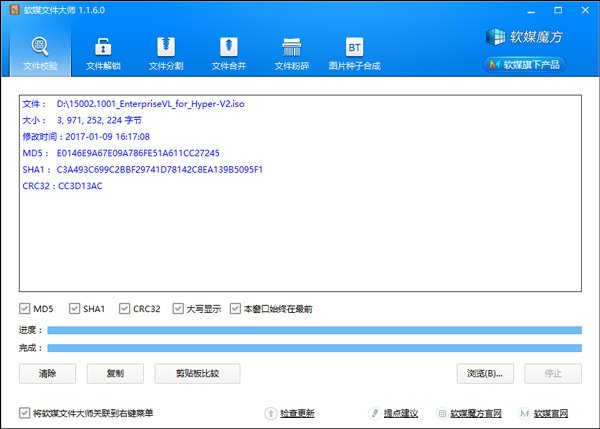Click the 进度 progress bar
This screenshot has height=429, width=600.
315,330
